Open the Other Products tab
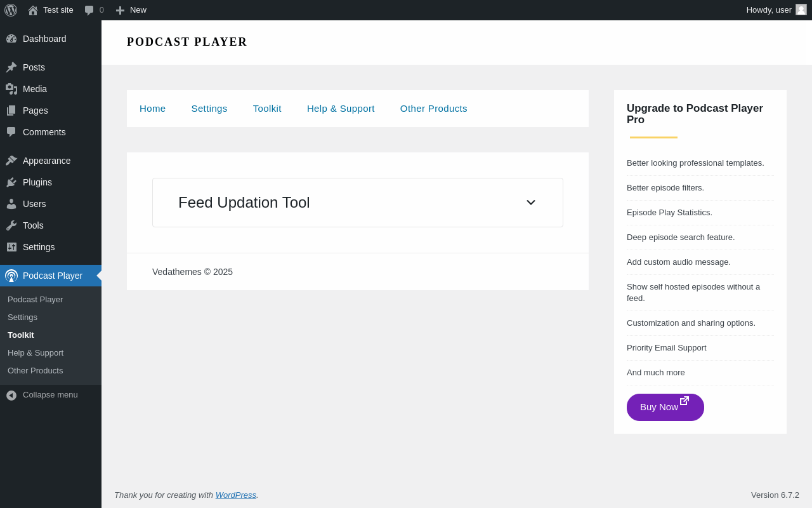The image size is (812, 508). pyautogui.click(x=434, y=109)
